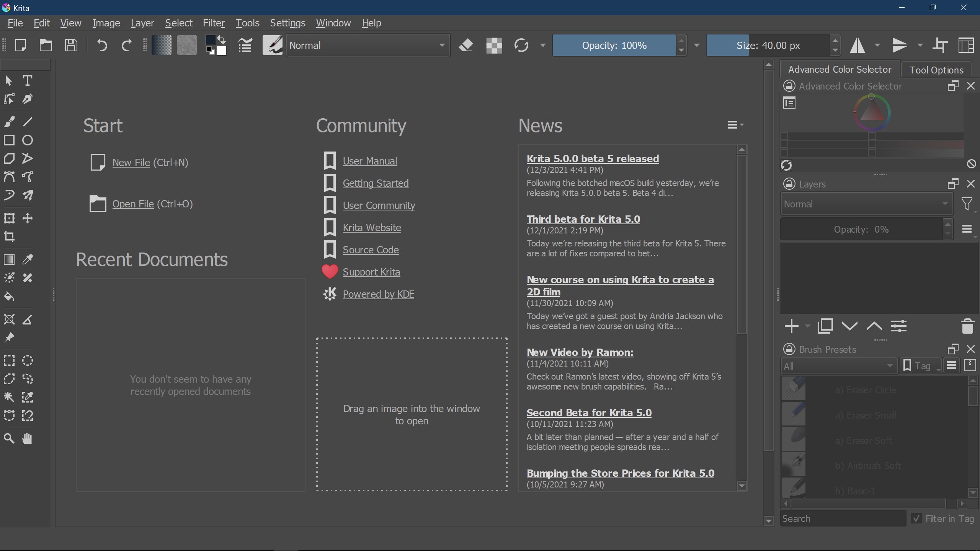
Task: Open the Getting Started community link
Action: click(x=375, y=183)
